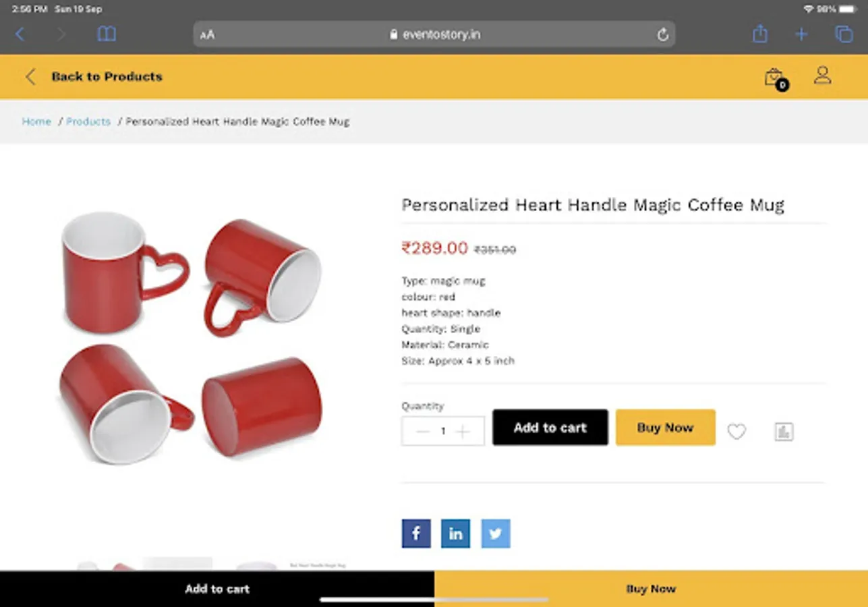Show all open tabs in Safari
Viewport: 868px width, 607px height.
pos(843,34)
